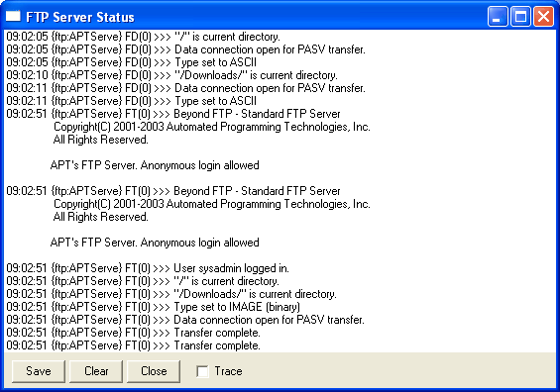Select the User sysadmin logged in line
The image size is (560, 392).
pos(148,268)
